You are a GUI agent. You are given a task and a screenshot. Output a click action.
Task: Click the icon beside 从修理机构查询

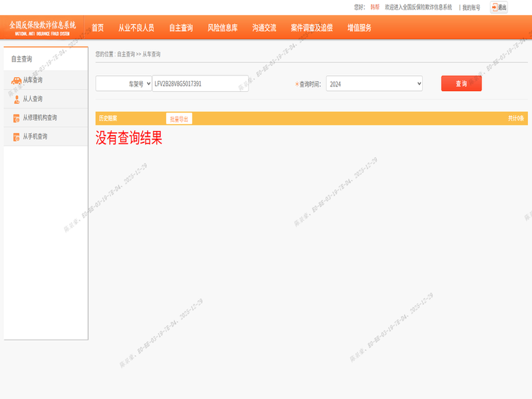click(16, 118)
